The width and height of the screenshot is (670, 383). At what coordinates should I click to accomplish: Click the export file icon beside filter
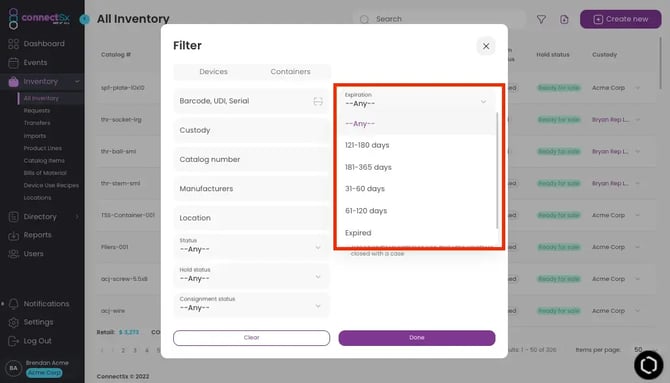[x=564, y=19]
